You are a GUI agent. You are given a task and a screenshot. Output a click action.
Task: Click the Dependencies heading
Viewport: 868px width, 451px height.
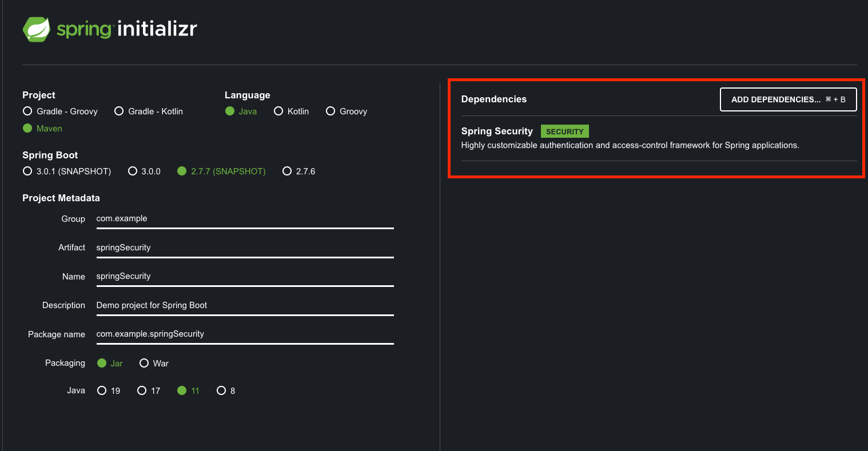tap(493, 99)
